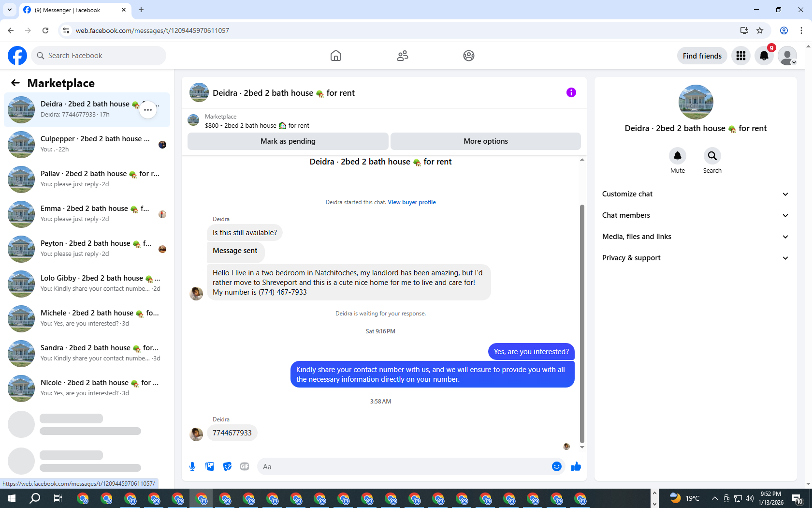This screenshot has width=812, height=508.
Task: Open the Home feed icon
Action: coord(336,56)
